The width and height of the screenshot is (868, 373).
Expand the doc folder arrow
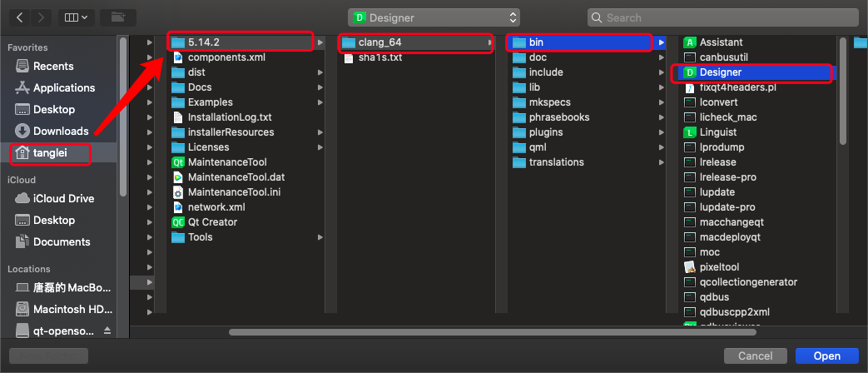[x=661, y=57]
